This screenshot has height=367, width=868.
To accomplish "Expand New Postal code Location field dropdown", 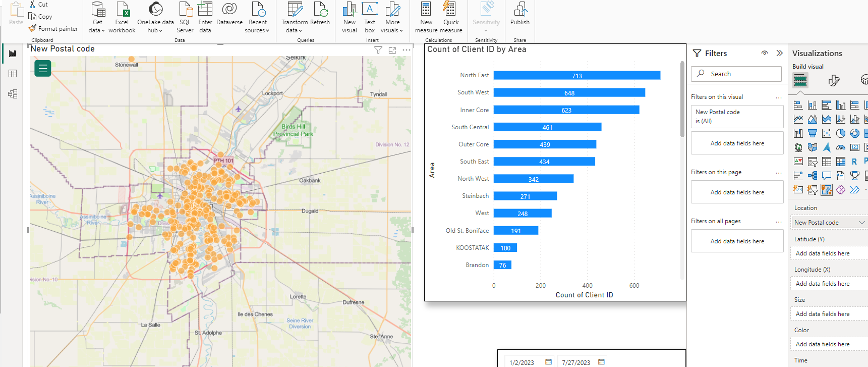I will [x=861, y=223].
